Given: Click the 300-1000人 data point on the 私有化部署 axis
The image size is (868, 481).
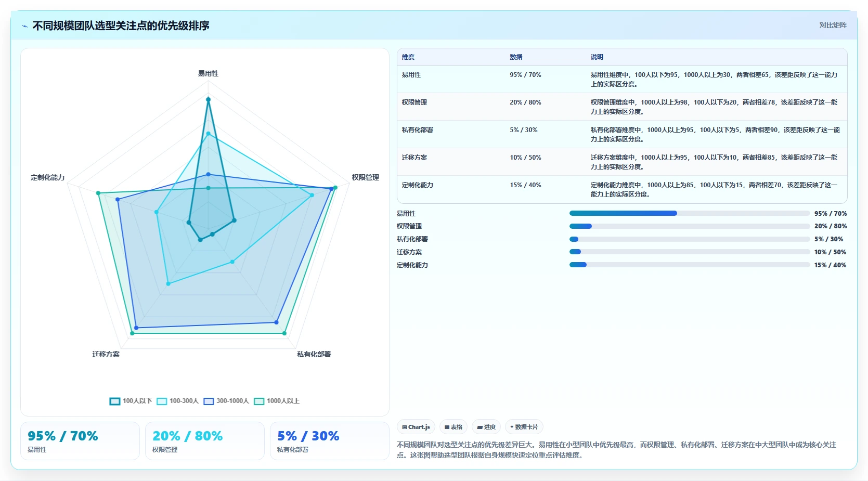Looking at the screenshot, I should 277,322.
